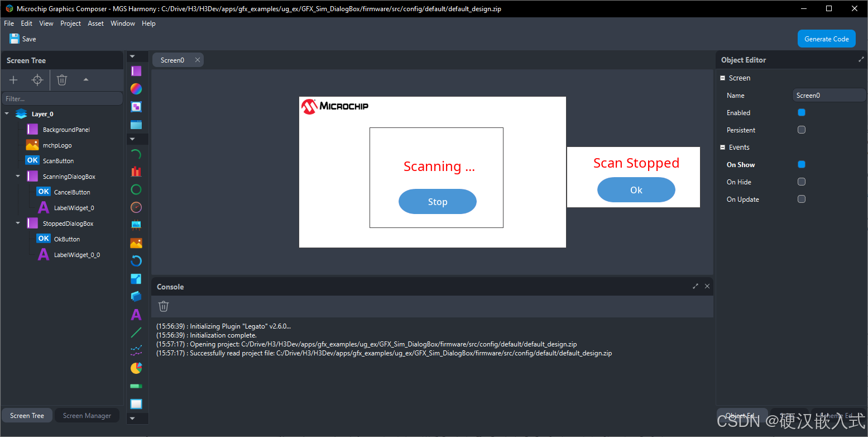Switch to the Screen Tree tab
The height and width of the screenshot is (437, 868).
(27, 415)
